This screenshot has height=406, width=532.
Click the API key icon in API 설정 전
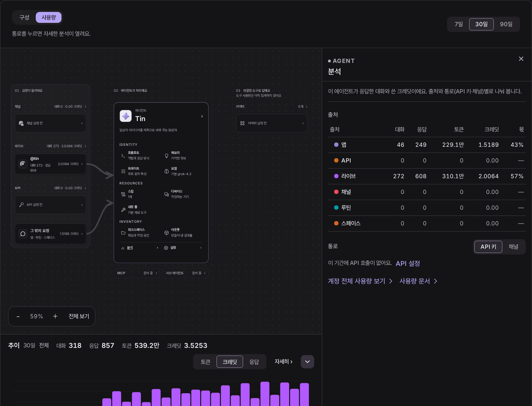pos(21,205)
